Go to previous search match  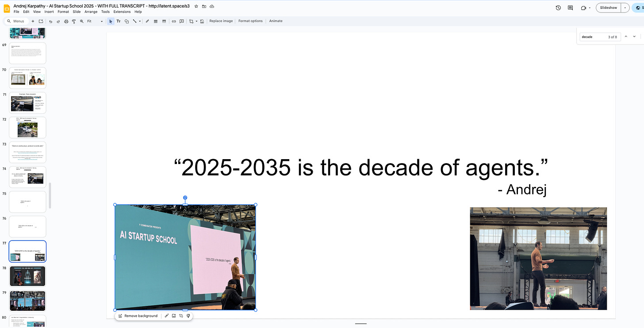[x=626, y=37]
